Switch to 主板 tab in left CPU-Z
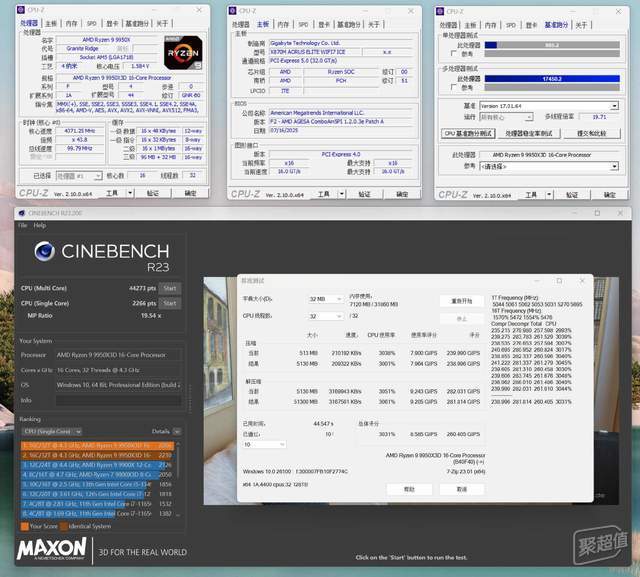This screenshot has height=577, width=640. pos(51,24)
